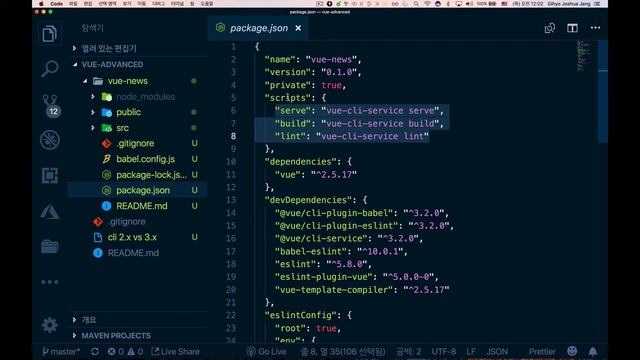Start Live Share session
Viewport: 640px width, 360px height.
(x=176, y=351)
